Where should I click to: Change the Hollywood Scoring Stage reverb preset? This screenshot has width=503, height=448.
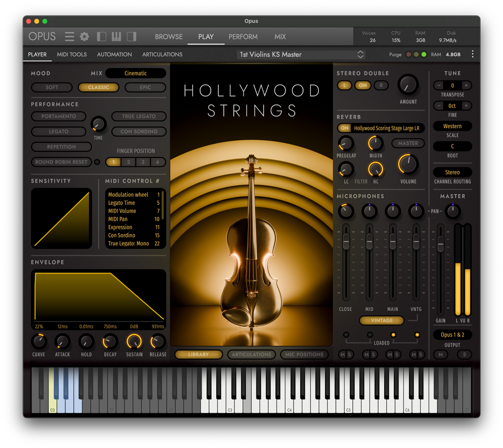click(x=386, y=128)
